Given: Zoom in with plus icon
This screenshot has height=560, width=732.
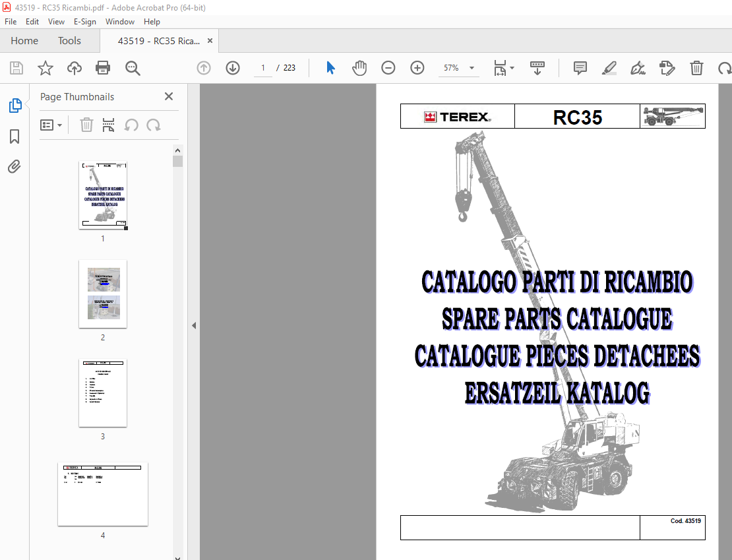Looking at the screenshot, I should pos(417,68).
